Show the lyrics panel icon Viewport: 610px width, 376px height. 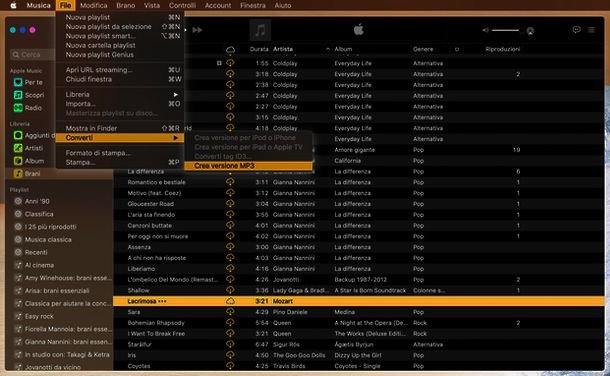coord(577,30)
